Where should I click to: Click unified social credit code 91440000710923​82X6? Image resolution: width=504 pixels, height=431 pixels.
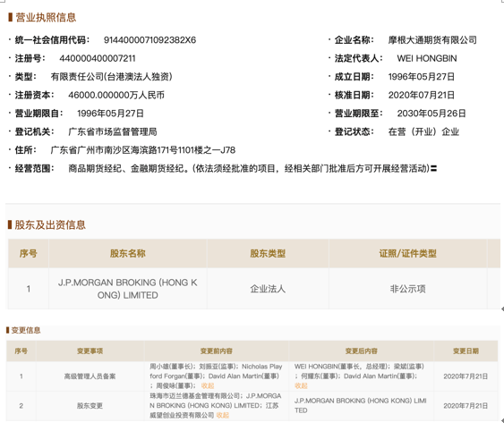pyautogui.click(x=149, y=40)
